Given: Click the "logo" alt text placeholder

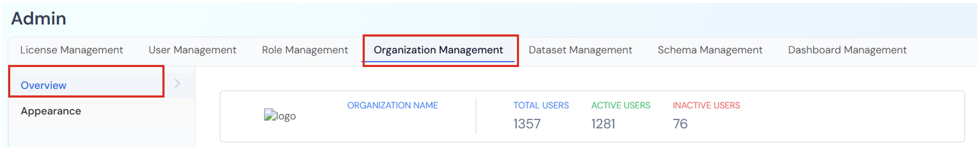Looking at the screenshot, I should [x=286, y=116].
